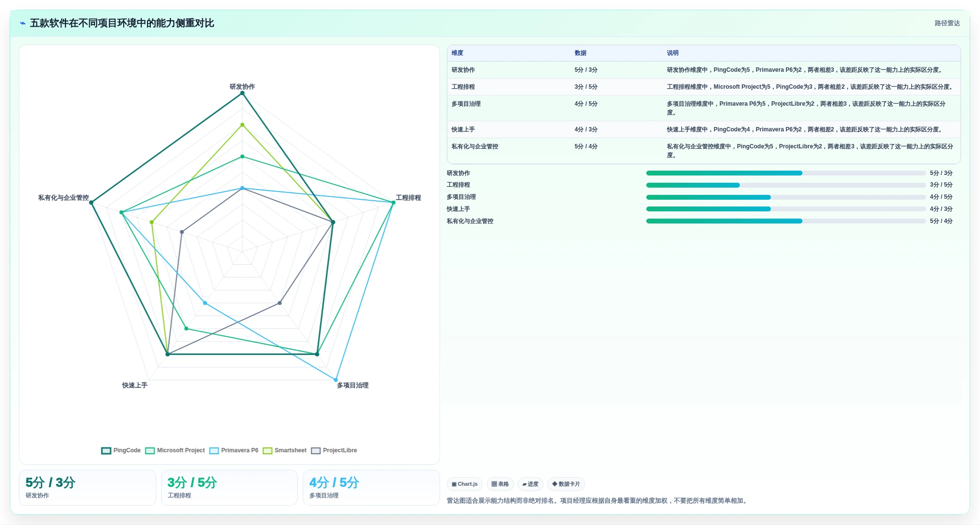Viewport: 980px width, 525px height.
Task: Click PingCode's point on the 私有化与企业管控 axis
Action: [91, 203]
